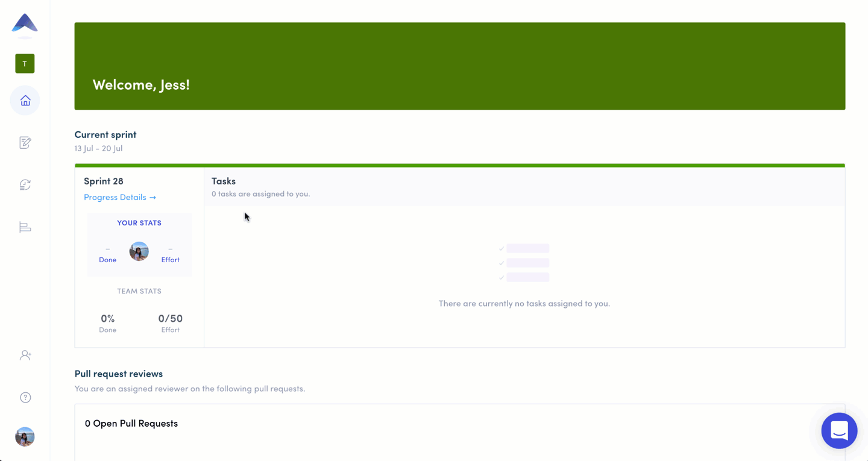Click the Effort label under Your Stats

point(170,260)
